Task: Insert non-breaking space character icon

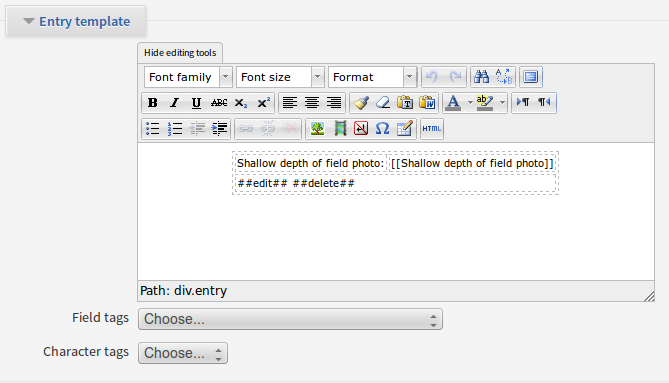Action: 361,129
